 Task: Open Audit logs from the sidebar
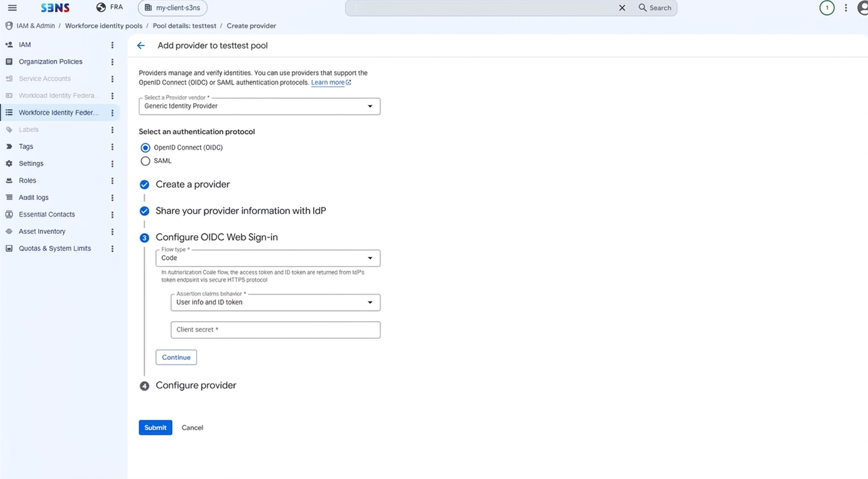[34, 198]
